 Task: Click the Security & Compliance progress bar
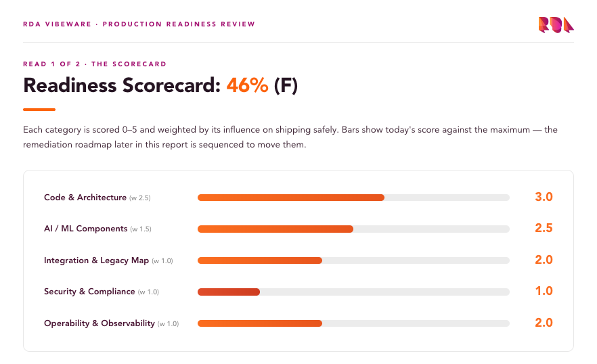(353, 292)
